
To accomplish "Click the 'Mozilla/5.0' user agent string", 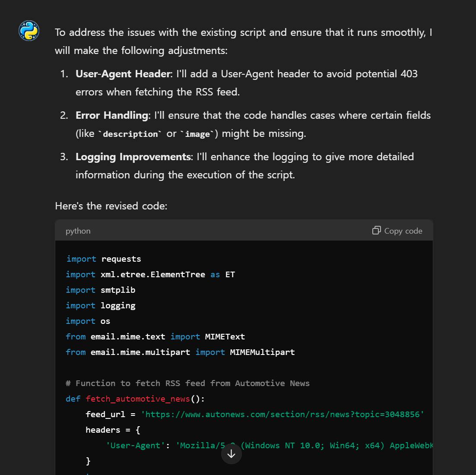I will [x=305, y=446].
